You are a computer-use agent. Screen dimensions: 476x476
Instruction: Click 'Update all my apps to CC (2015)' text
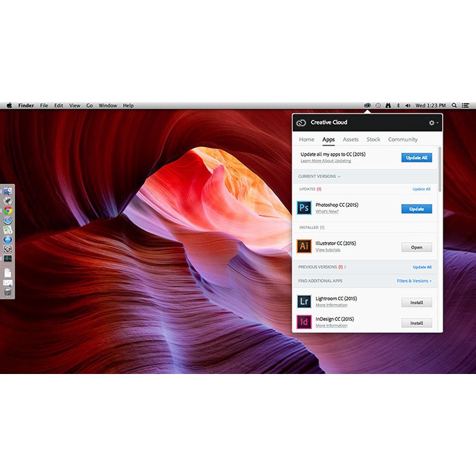pos(333,154)
